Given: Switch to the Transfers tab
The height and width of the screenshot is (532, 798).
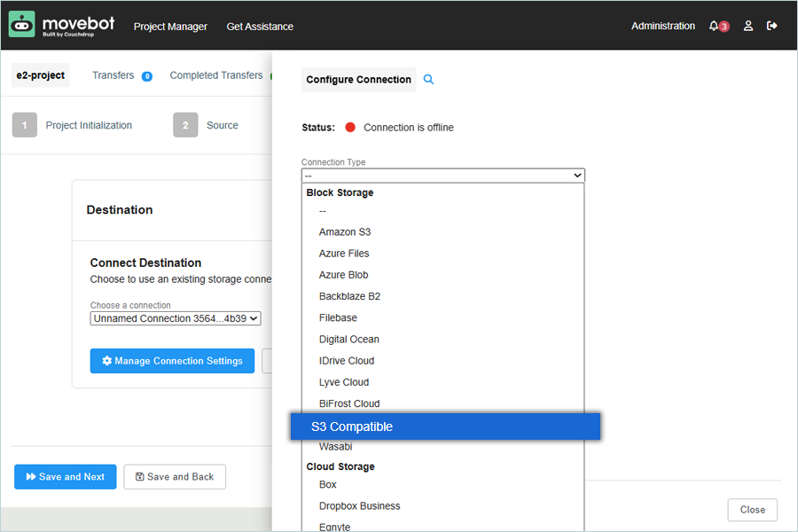Looking at the screenshot, I should pos(113,75).
